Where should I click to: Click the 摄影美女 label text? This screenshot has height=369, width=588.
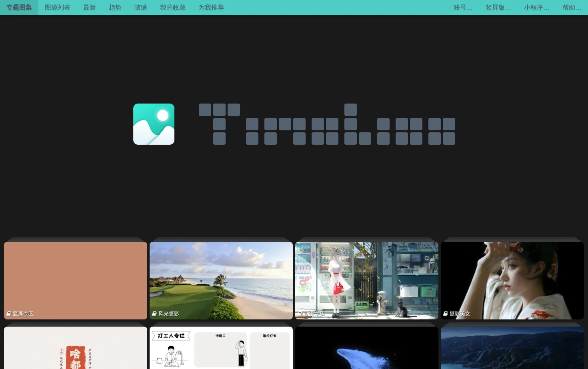point(460,314)
